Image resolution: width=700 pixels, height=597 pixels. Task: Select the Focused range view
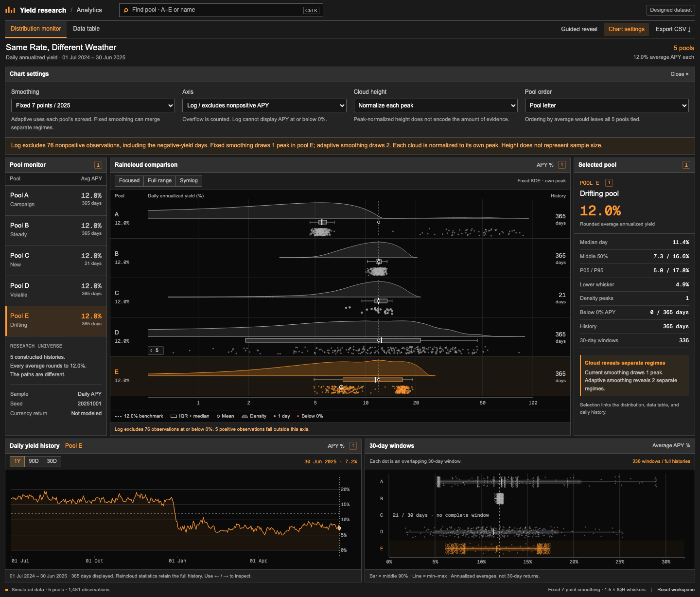129,181
